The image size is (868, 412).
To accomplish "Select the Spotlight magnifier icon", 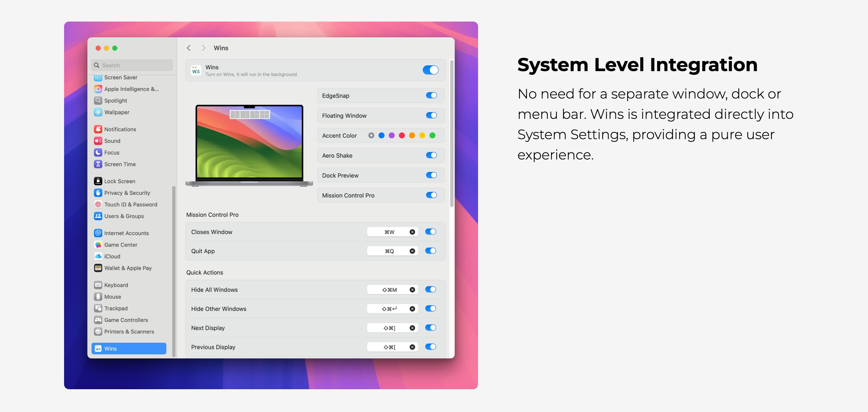I will [x=98, y=100].
